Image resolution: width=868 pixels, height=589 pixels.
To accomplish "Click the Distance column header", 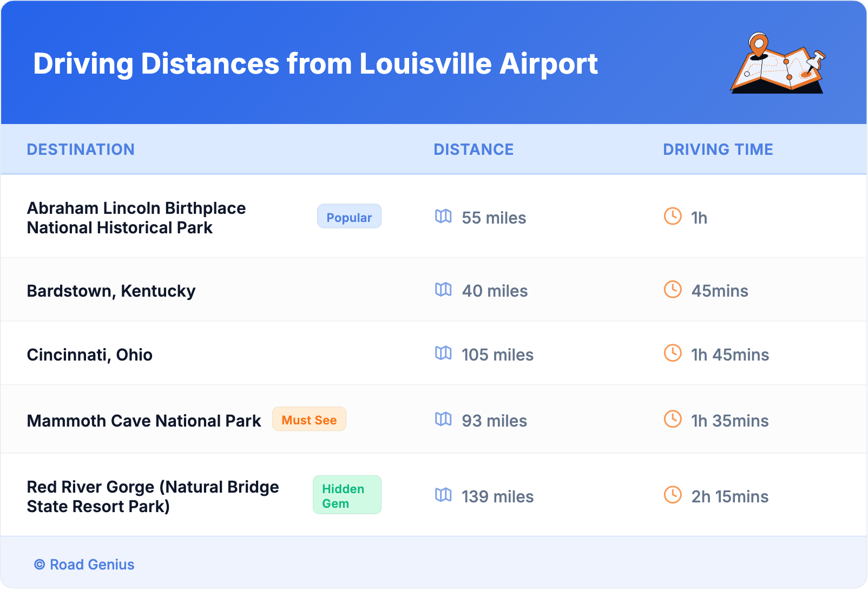I will (x=474, y=149).
